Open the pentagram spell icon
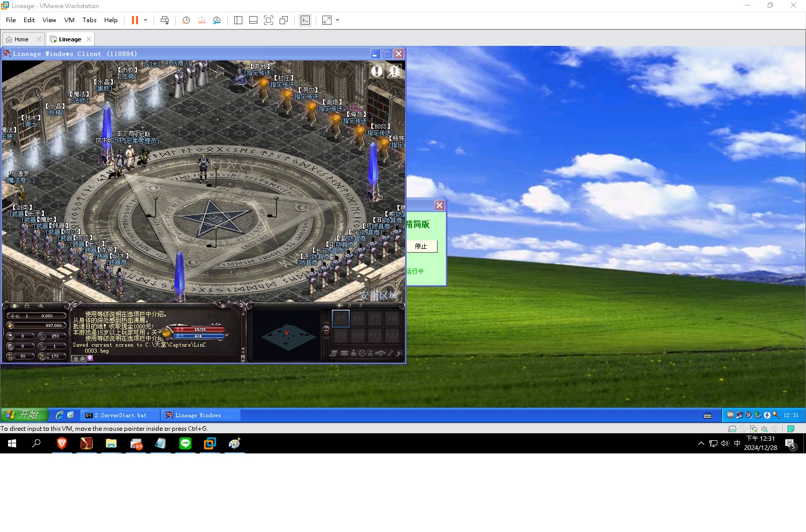 click(x=362, y=353)
